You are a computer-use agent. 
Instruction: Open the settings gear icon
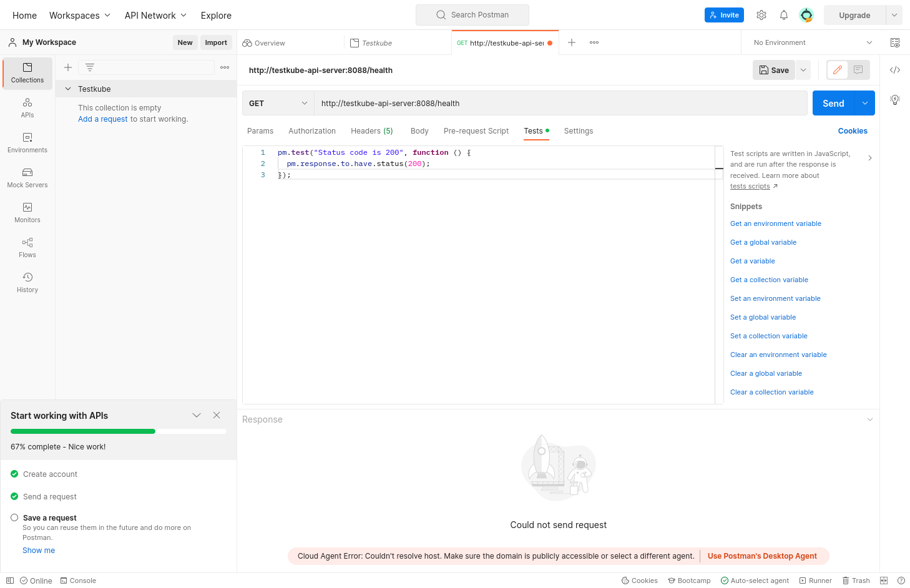pyautogui.click(x=761, y=15)
